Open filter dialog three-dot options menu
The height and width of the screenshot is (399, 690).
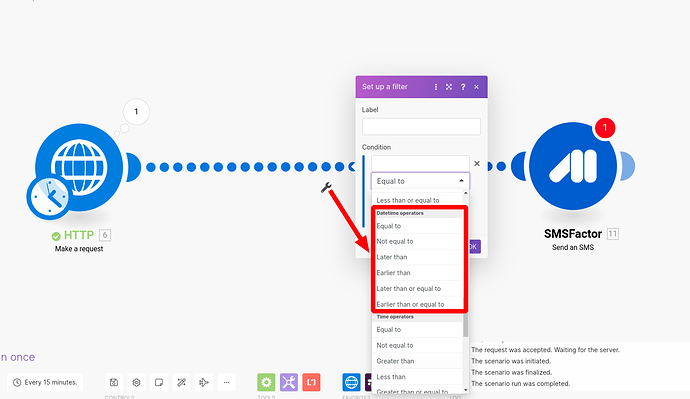point(436,87)
